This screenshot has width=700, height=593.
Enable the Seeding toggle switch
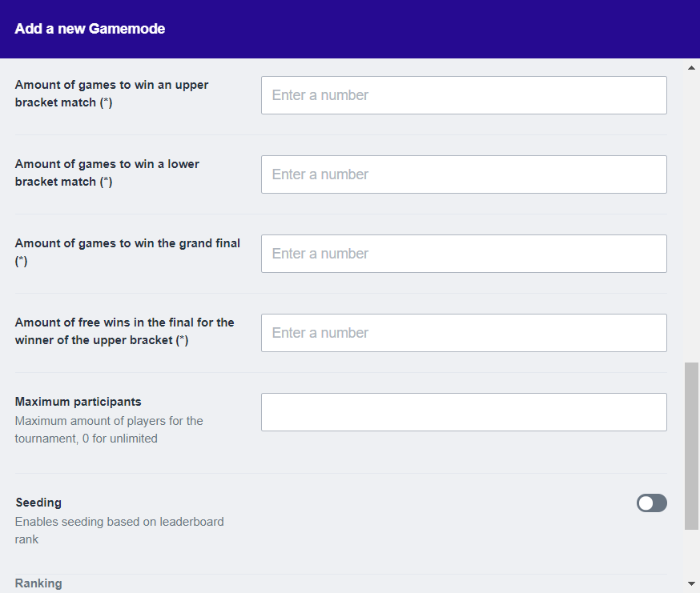(x=651, y=503)
